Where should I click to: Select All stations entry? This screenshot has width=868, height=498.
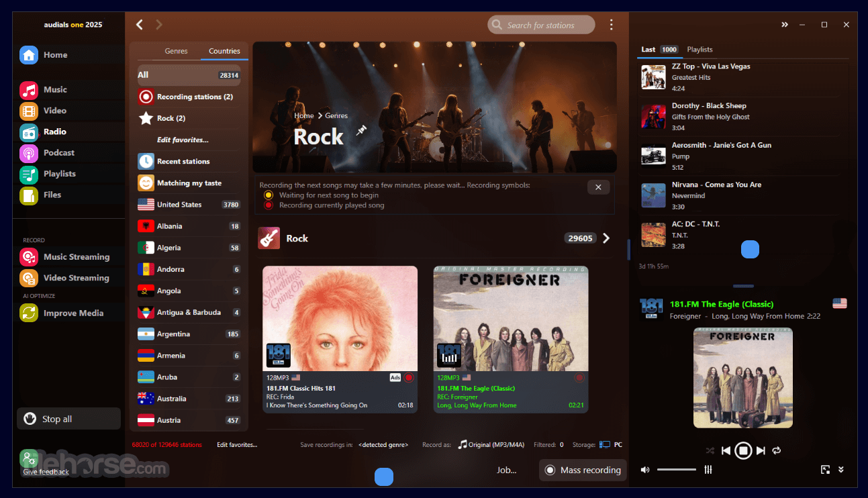pos(189,75)
